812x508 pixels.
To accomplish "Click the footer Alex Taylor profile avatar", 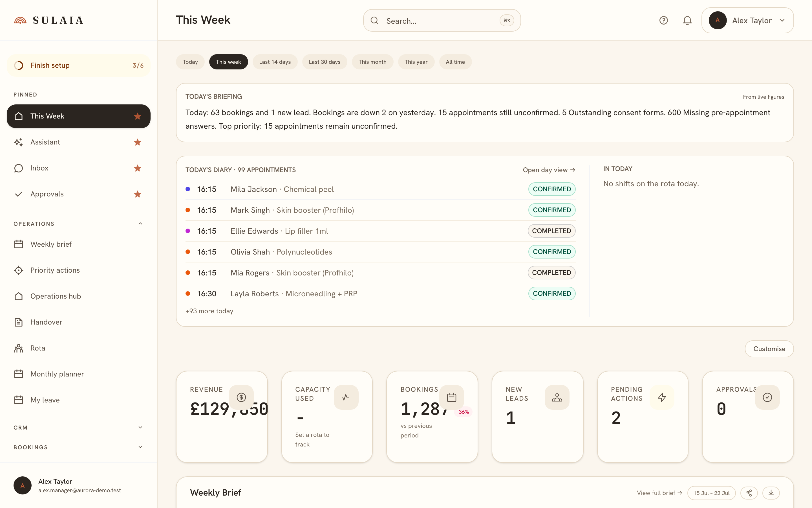I will pyautogui.click(x=23, y=485).
